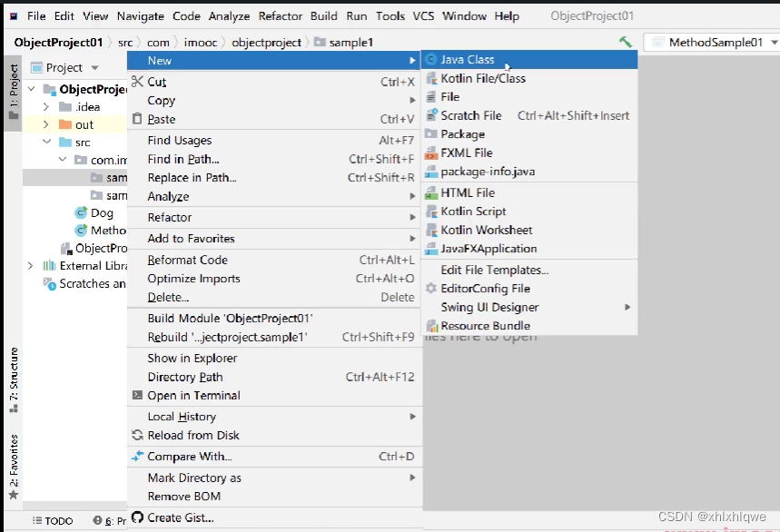Click the Kotlin File/Class icon

click(x=431, y=79)
